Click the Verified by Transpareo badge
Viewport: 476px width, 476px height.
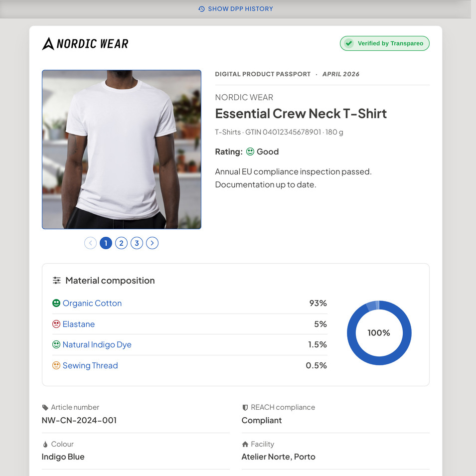pos(384,43)
